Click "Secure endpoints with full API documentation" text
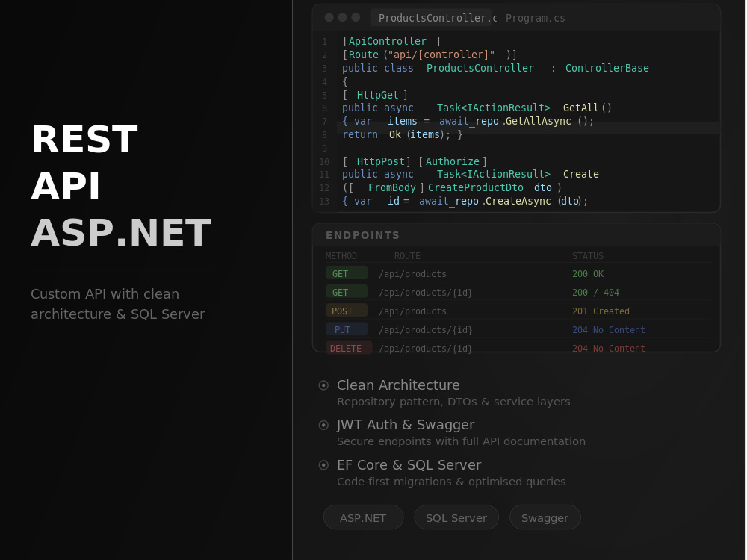 click(461, 441)
